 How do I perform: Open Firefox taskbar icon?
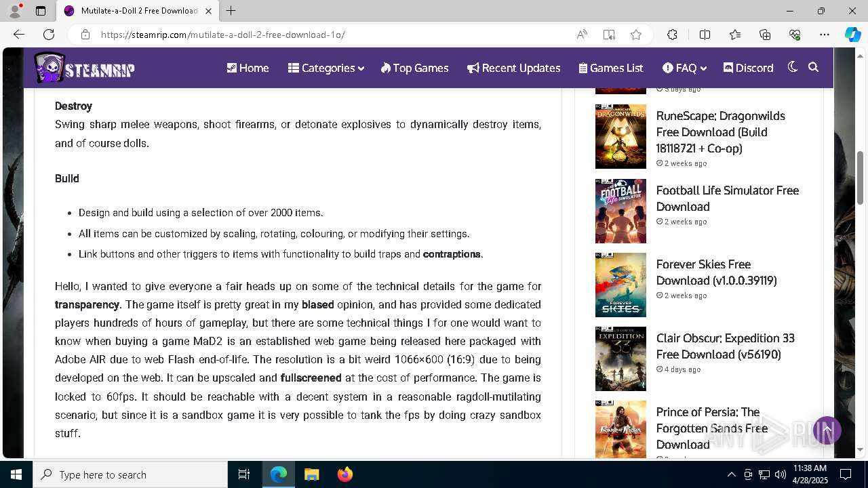click(344, 474)
